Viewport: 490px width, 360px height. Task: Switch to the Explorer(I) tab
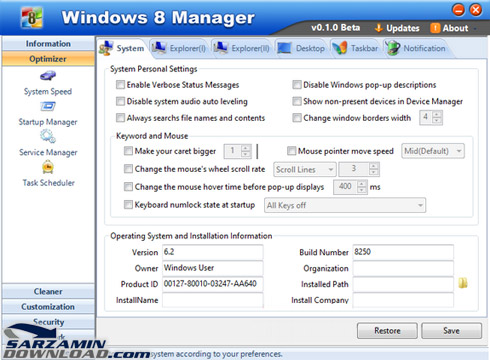tap(179, 48)
